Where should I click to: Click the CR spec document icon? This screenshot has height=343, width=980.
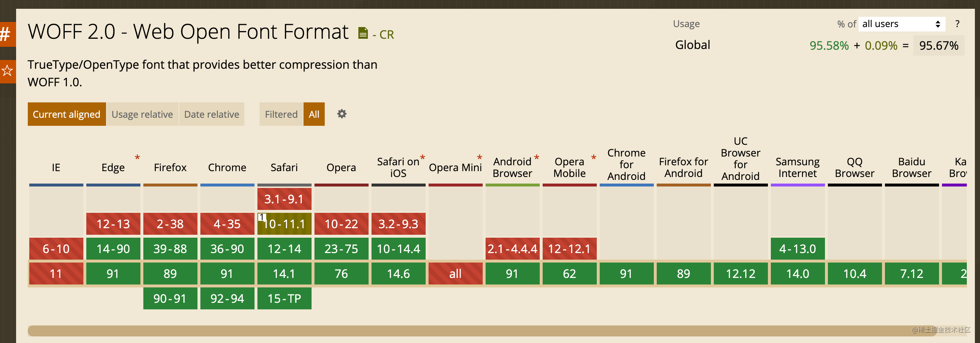363,34
